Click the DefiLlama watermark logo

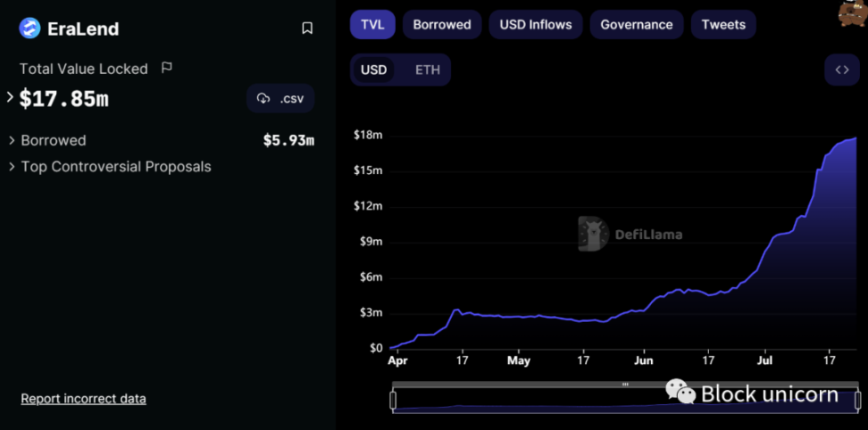593,234
